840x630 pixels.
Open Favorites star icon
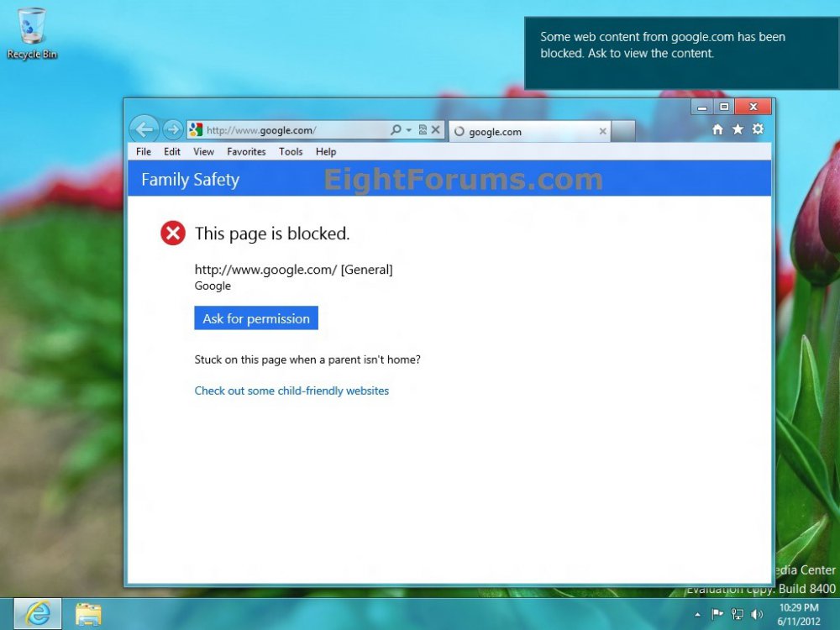click(738, 129)
